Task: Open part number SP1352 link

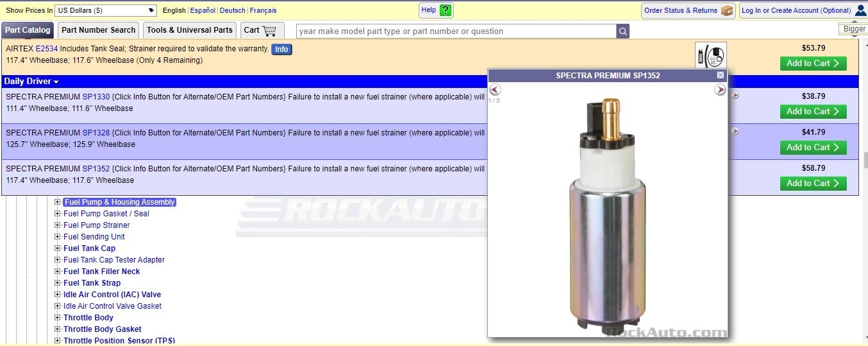Action: [96, 169]
